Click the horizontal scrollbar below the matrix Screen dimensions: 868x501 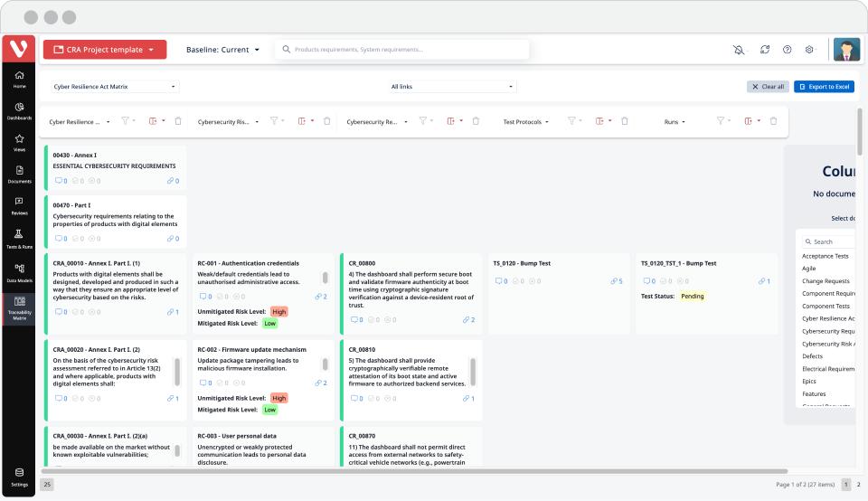(x=414, y=472)
